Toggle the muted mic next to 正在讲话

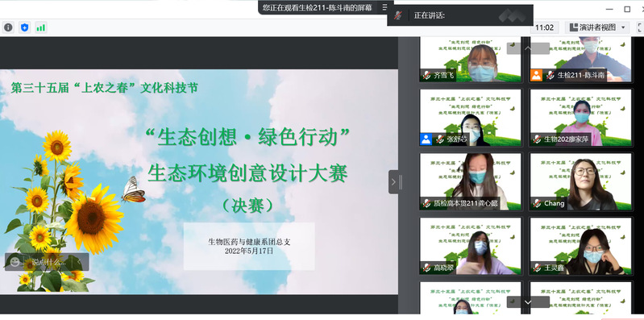click(x=397, y=15)
